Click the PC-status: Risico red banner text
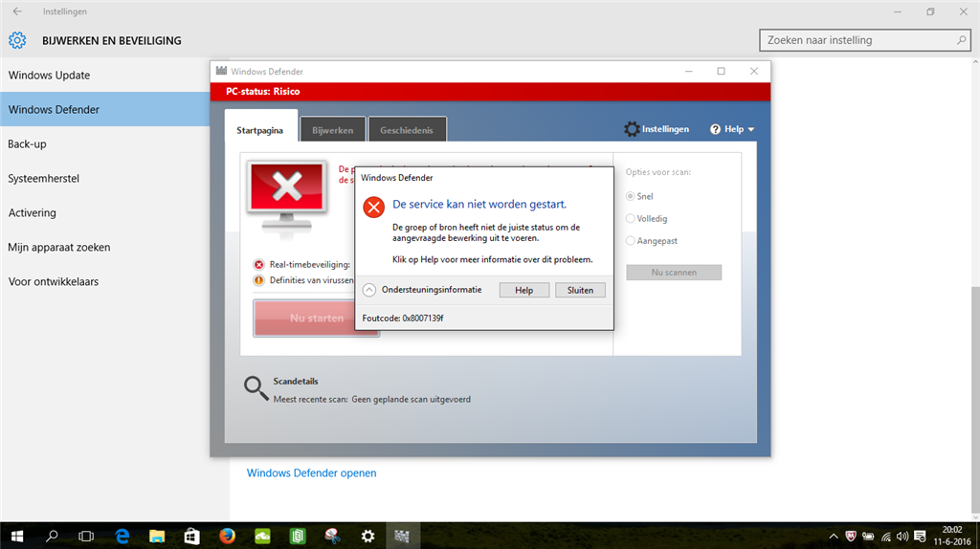Viewport: 980px width, 549px height. click(x=262, y=91)
